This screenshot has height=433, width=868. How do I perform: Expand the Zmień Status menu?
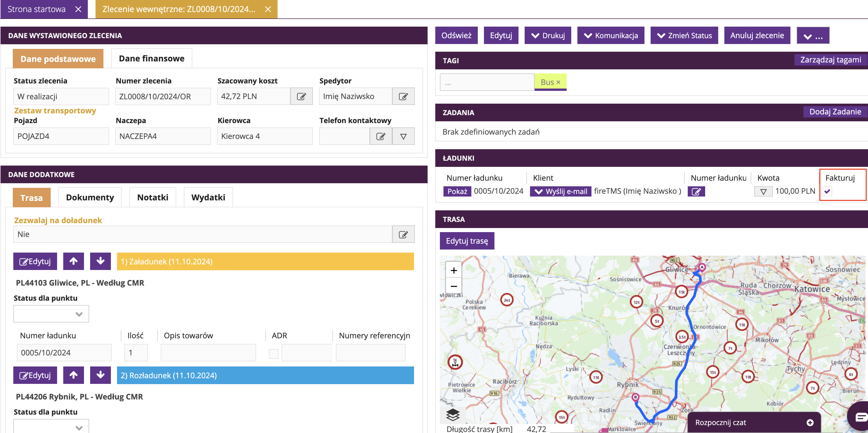684,35
